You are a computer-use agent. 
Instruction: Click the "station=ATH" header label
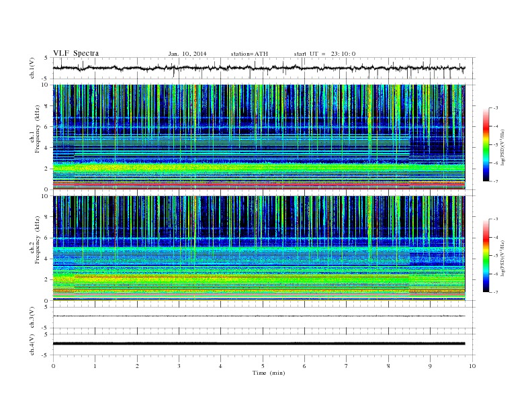pos(249,54)
